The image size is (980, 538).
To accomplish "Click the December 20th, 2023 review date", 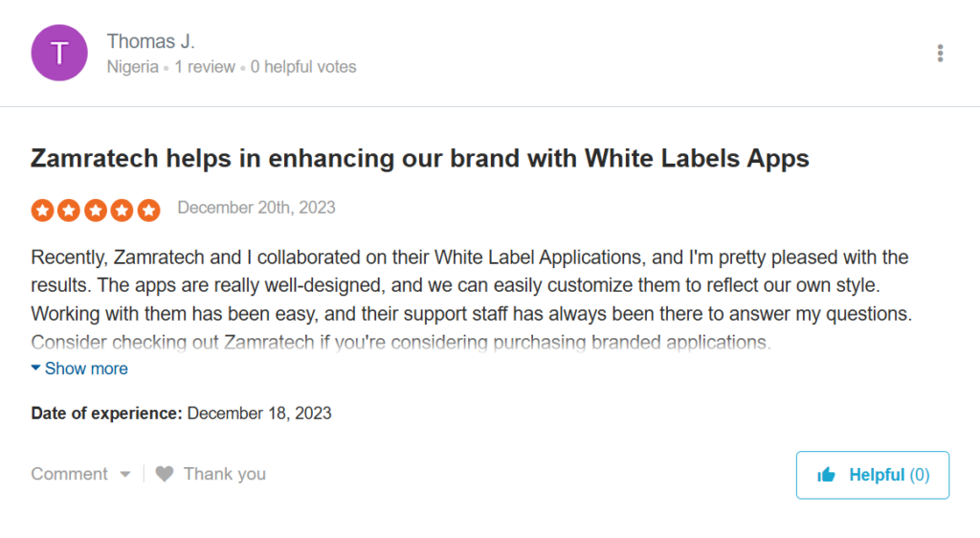I will pyautogui.click(x=256, y=208).
